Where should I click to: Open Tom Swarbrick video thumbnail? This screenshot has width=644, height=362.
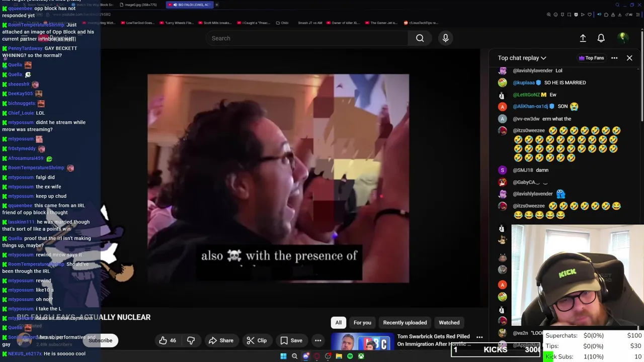(x=362, y=342)
